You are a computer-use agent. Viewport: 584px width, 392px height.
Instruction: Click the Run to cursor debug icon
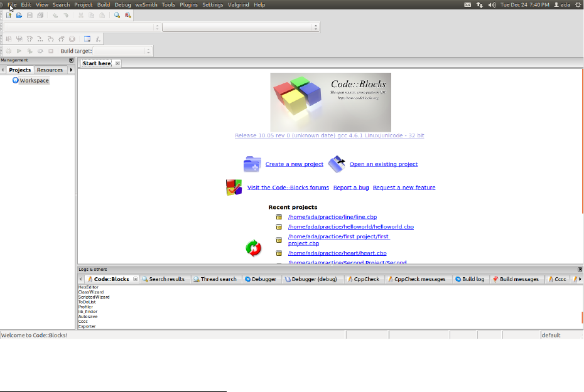click(19, 39)
